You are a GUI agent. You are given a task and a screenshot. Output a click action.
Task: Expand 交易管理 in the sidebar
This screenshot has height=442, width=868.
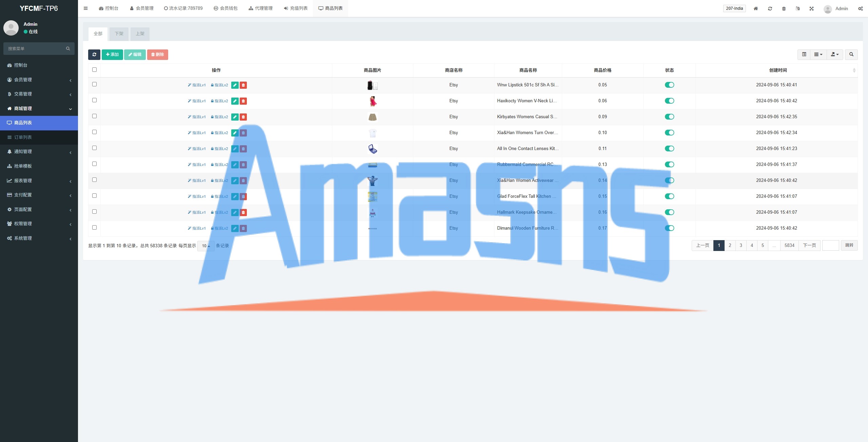click(39, 94)
